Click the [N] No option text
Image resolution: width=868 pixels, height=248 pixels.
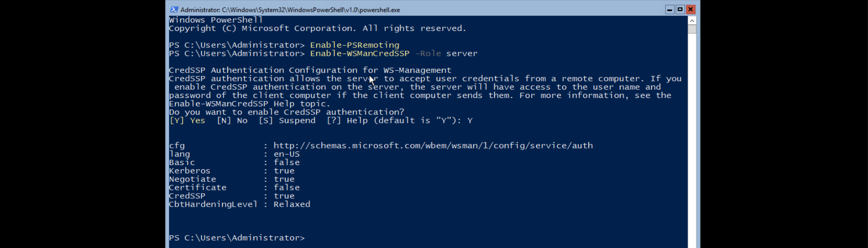pyautogui.click(x=232, y=121)
